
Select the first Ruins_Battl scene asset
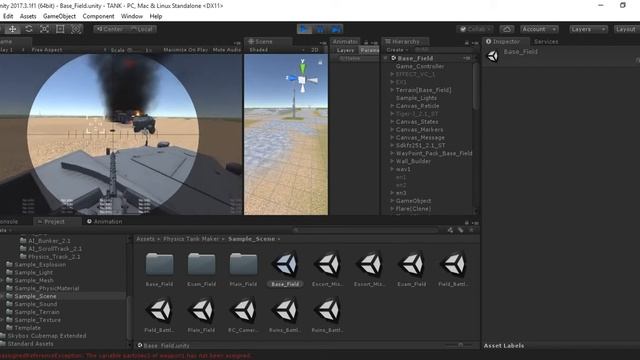coord(285,310)
